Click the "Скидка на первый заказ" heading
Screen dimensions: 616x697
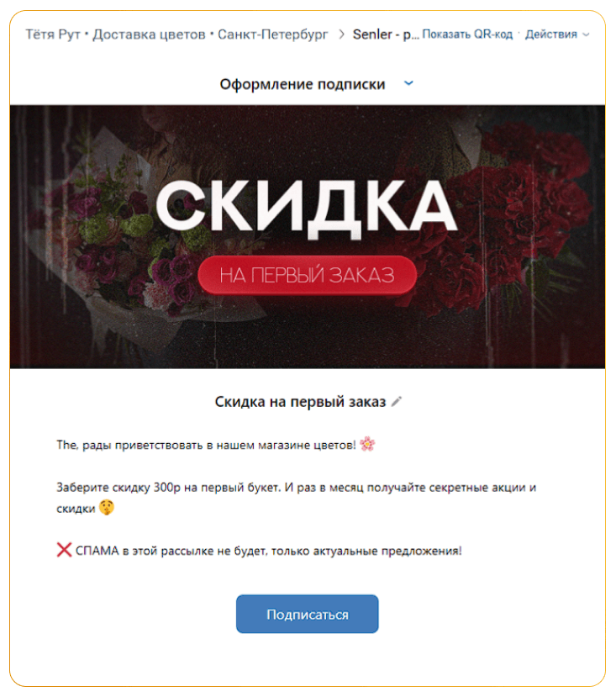coord(300,402)
